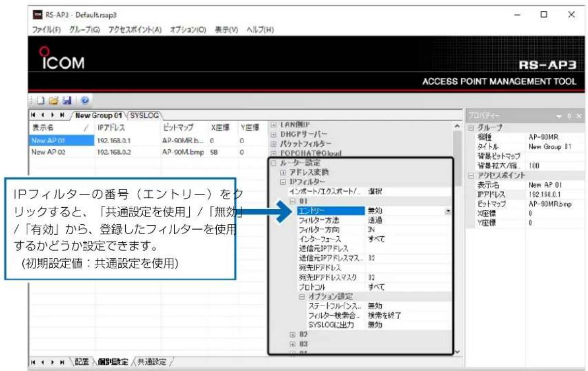Jump to last tab with top navigation arrow

[x=62, y=115]
